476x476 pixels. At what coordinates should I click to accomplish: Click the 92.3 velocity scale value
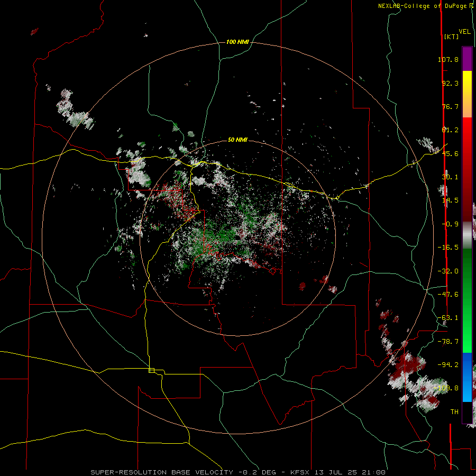pyautogui.click(x=450, y=83)
